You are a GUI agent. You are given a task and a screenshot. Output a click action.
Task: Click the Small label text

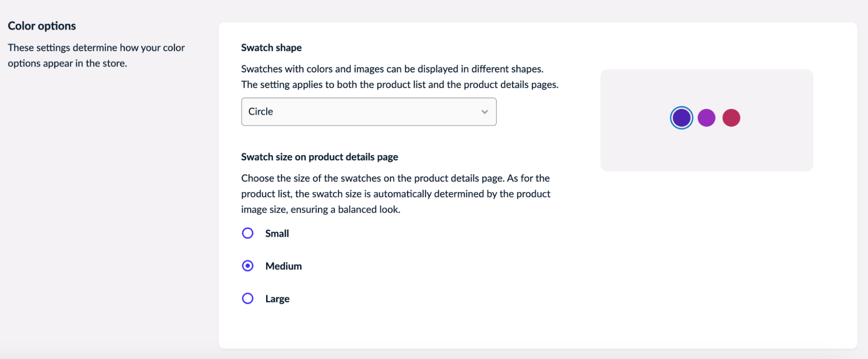277,233
